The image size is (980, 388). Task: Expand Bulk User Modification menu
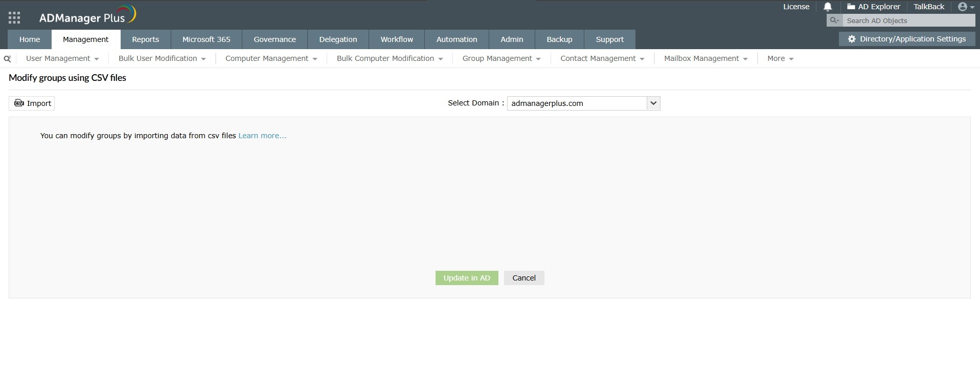pos(162,58)
